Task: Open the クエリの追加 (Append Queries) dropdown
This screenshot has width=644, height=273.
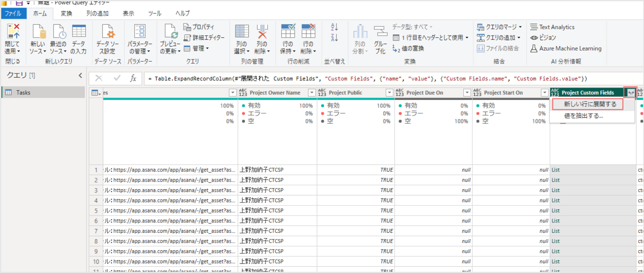Action: (x=499, y=38)
